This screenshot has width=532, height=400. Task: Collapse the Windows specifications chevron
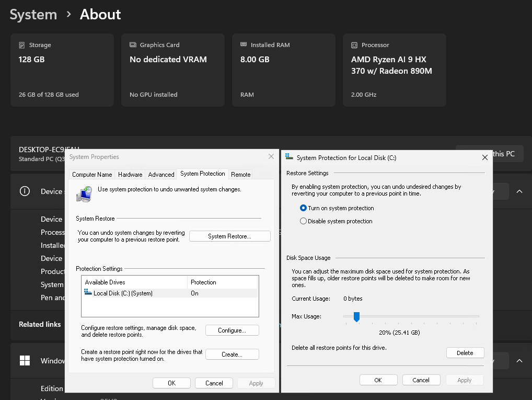pos(519,361)
